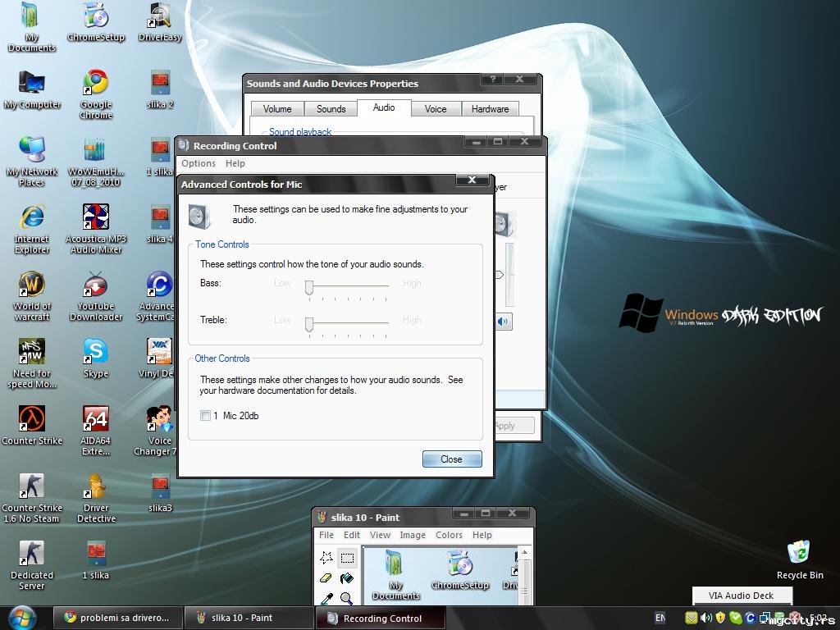This screenshot has height=630, width=840.
Task: Open the Colors menu in Paint
Action: click(449, 535)
